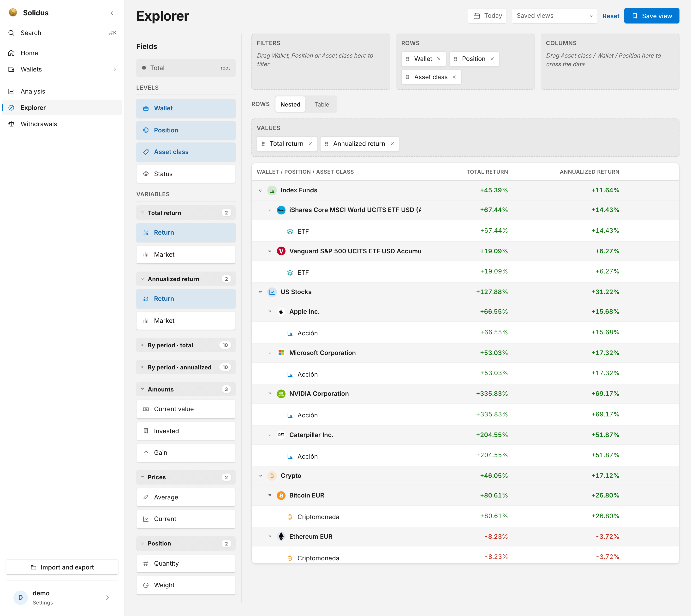Collapse the Amounts variable group
Image resolution: width=691 pixels, height=616 pixels.
coord(185,389)
